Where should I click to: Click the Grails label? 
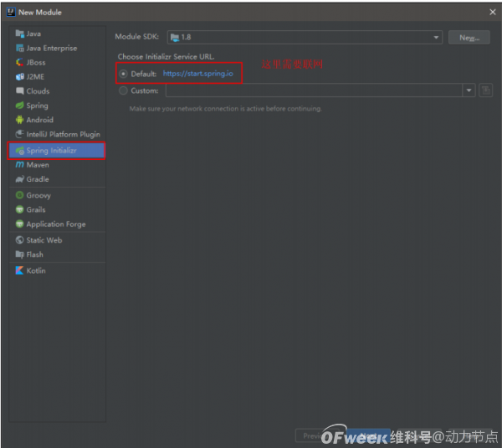pyautogui.click(x=36, y=209)
